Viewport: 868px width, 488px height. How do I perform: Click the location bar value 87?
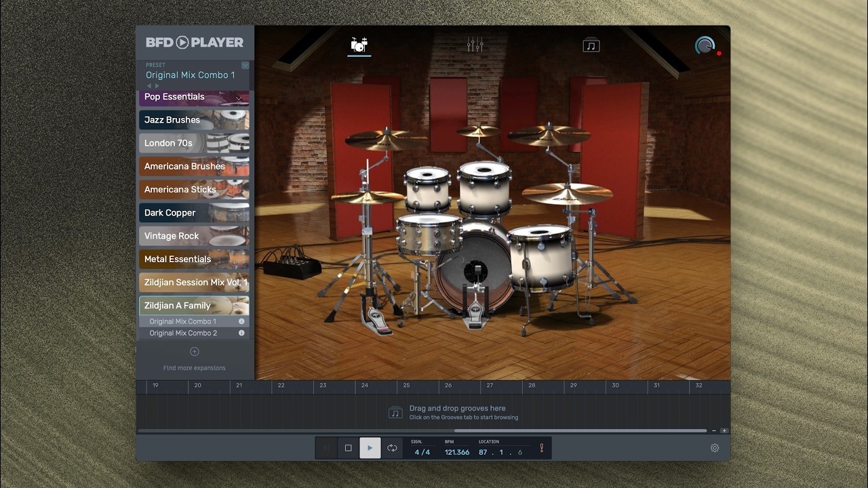point(483,452)
